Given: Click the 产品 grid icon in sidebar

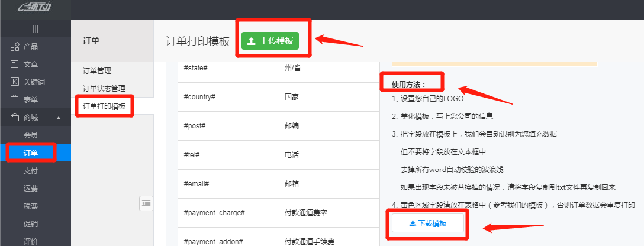Looking at the screenshot, I should click(14, 47).
